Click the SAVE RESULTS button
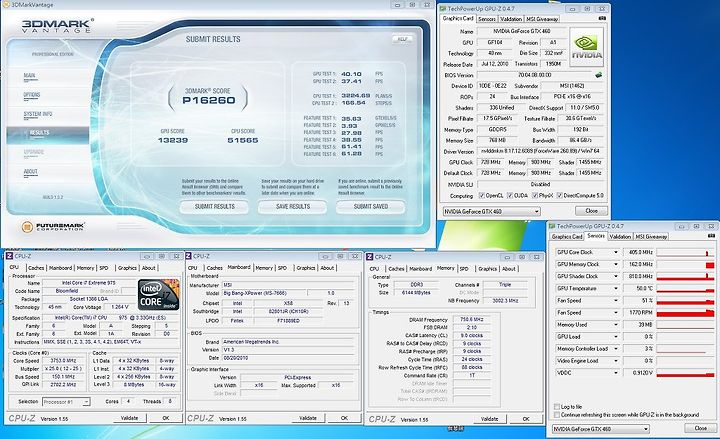This screenshot has height=439, width=720. click(292, 207)
